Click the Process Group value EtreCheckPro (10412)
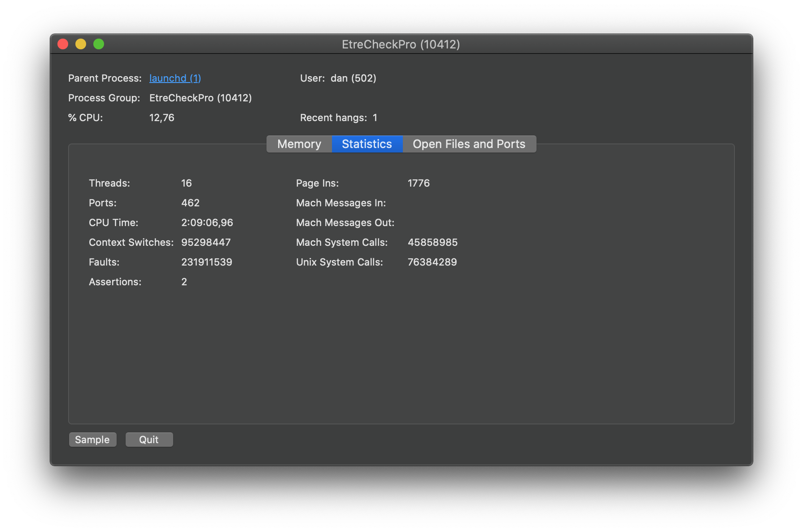 pyautogui.click(x=201, y=98)
